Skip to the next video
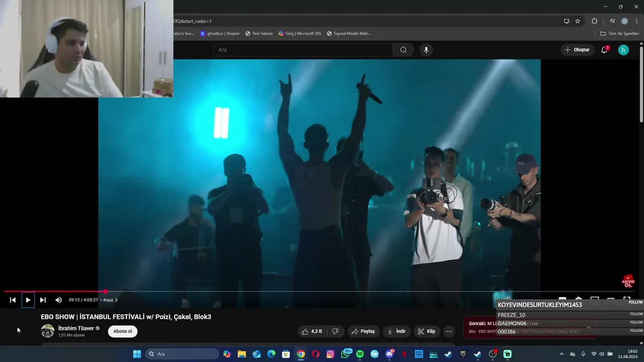The height and width of the screenshot is (362, 644). point(43,300)
